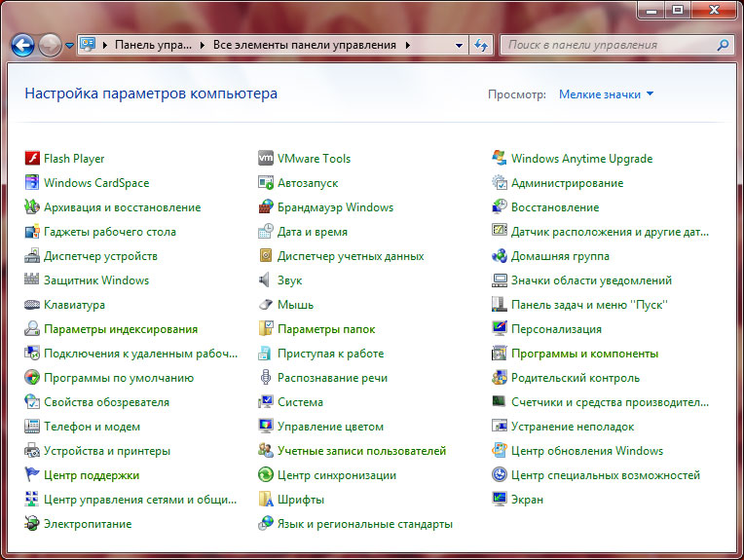Open the Родительский контроль icon
Viewport: 744px width, 560px height.
500,377
